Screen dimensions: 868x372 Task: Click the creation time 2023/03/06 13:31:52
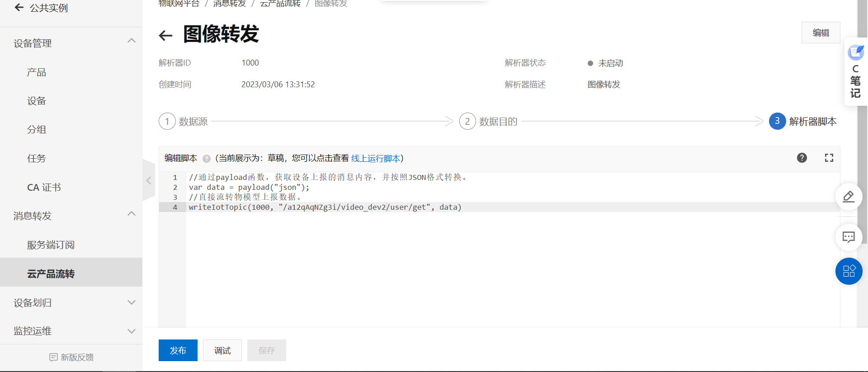pyautogui.click(x=278, y=85)
